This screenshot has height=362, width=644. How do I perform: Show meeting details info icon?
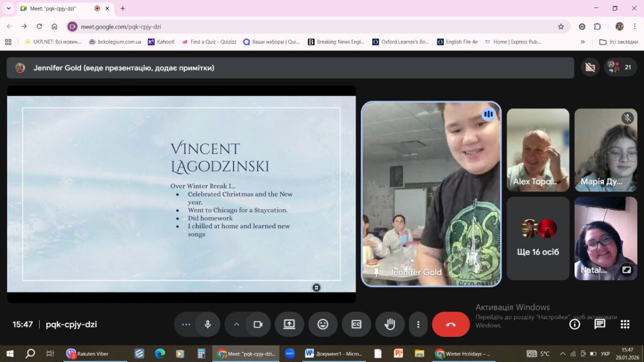click(574, 324)
